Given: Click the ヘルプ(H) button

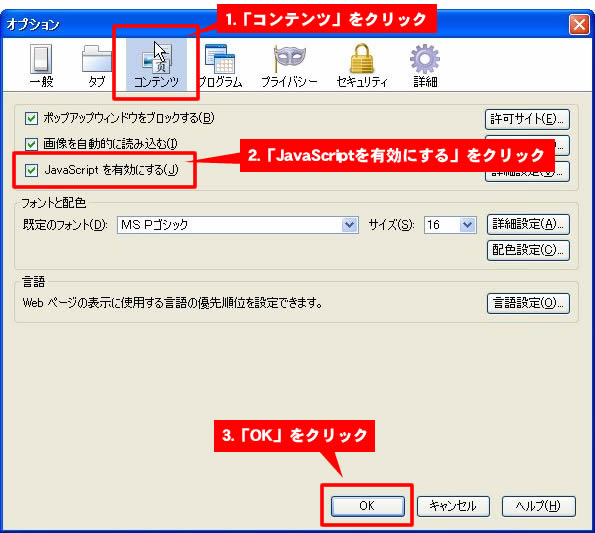Looking at the screenshot, I should coord(538,506).
